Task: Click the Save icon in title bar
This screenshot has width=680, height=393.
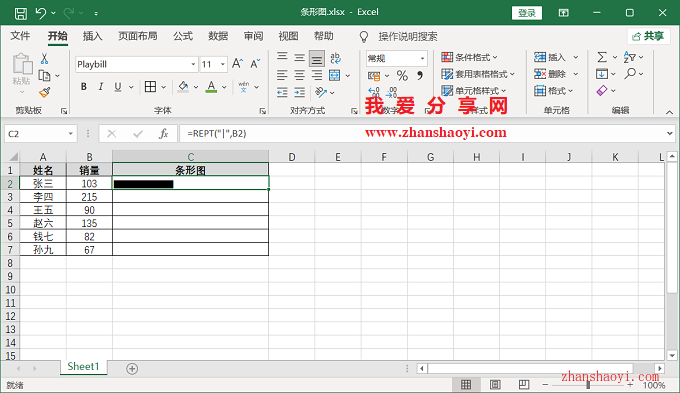Action: (x=20, y=13)
